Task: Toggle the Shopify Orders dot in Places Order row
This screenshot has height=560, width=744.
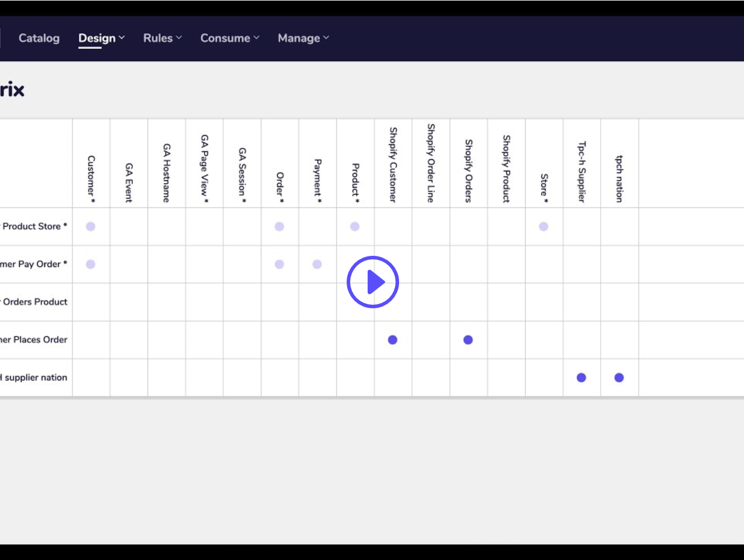Action: click(x=467, y=340)
